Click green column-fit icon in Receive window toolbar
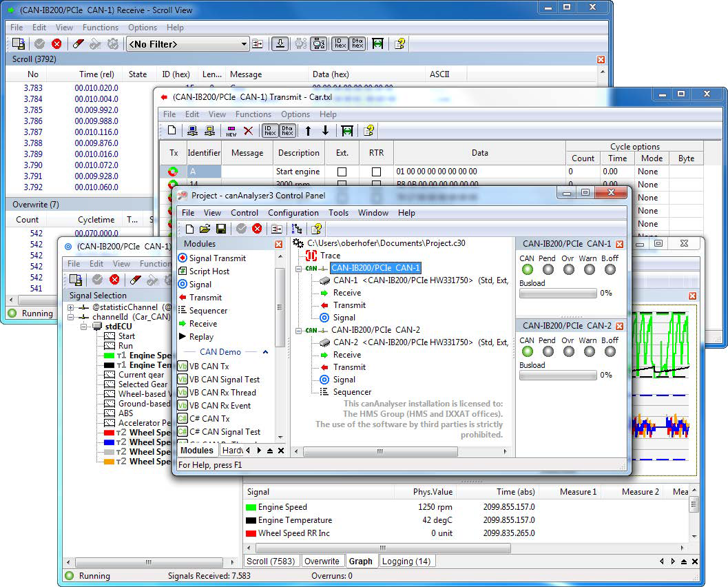The height and width of the screenshot is (587, 728). pyautogui.click(x=378, y=43)
